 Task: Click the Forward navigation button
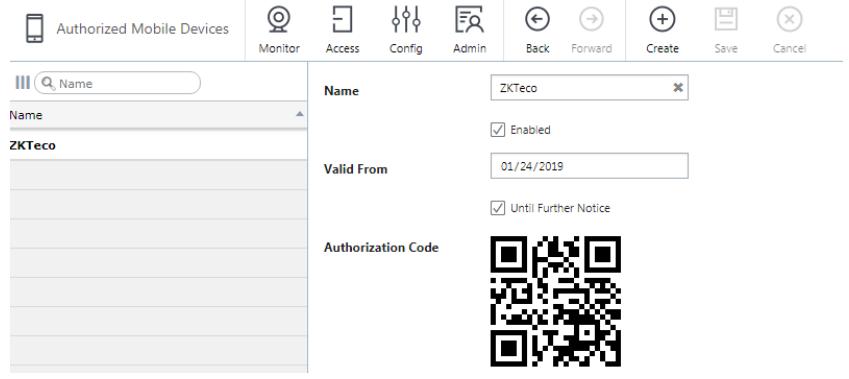click(591, 31)
